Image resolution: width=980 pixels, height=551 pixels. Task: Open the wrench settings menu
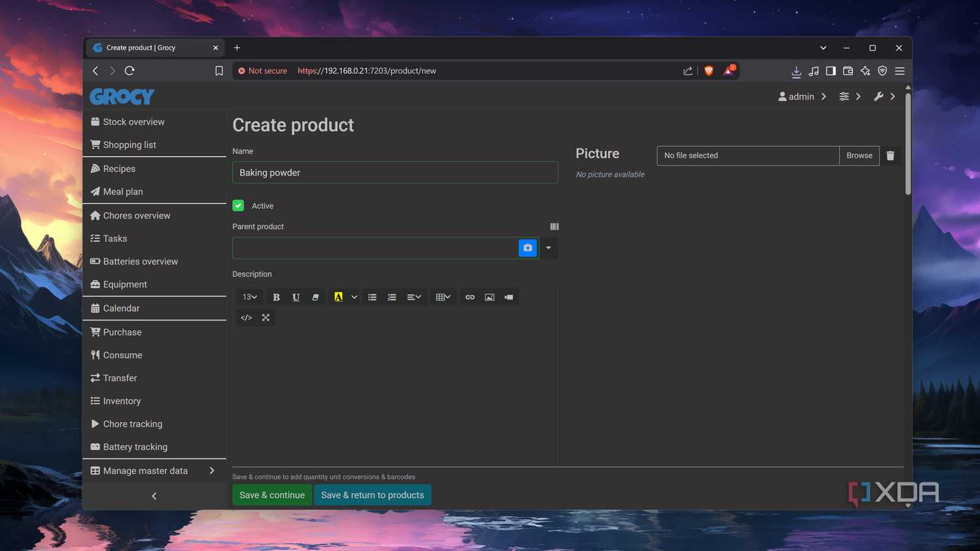(885, 97)
